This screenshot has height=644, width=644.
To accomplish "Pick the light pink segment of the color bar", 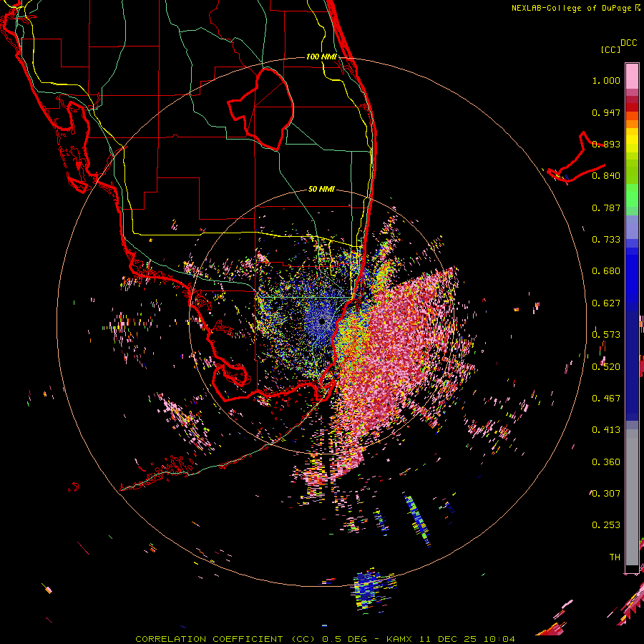I will click(x=632, y=76).
